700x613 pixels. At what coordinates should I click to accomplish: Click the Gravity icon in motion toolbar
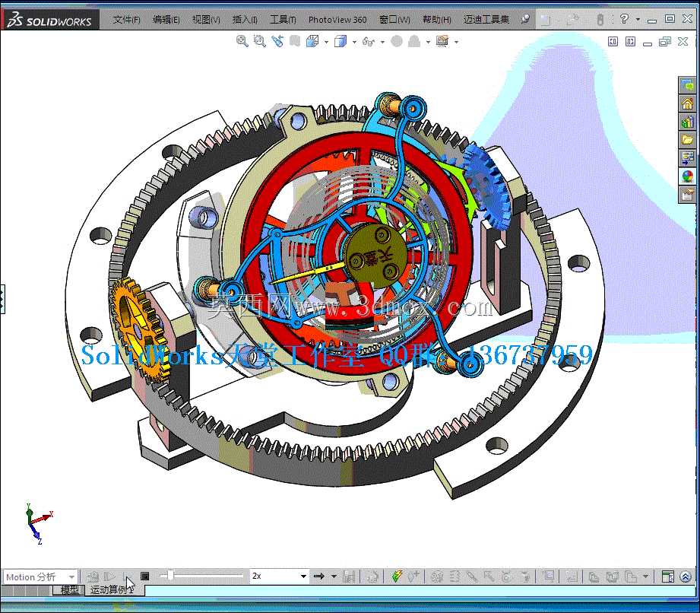[525, 576]
